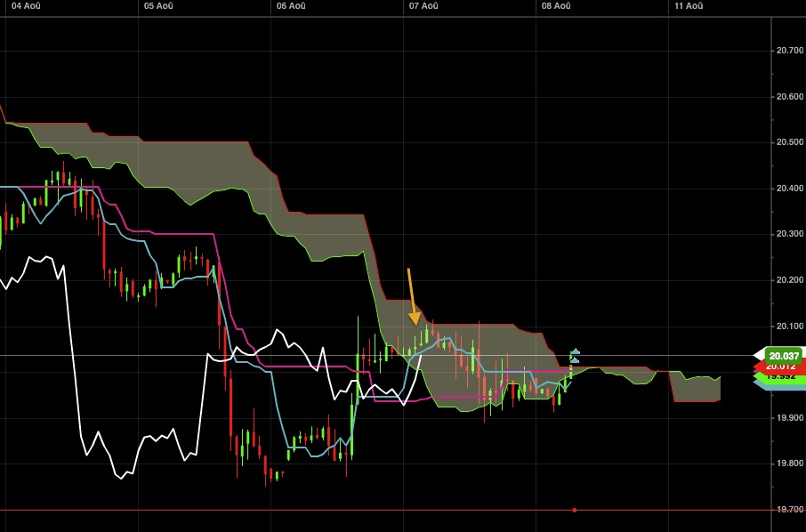Click the 19.900 price axis label
Screen dimensions: 806x532
point(789,418)
